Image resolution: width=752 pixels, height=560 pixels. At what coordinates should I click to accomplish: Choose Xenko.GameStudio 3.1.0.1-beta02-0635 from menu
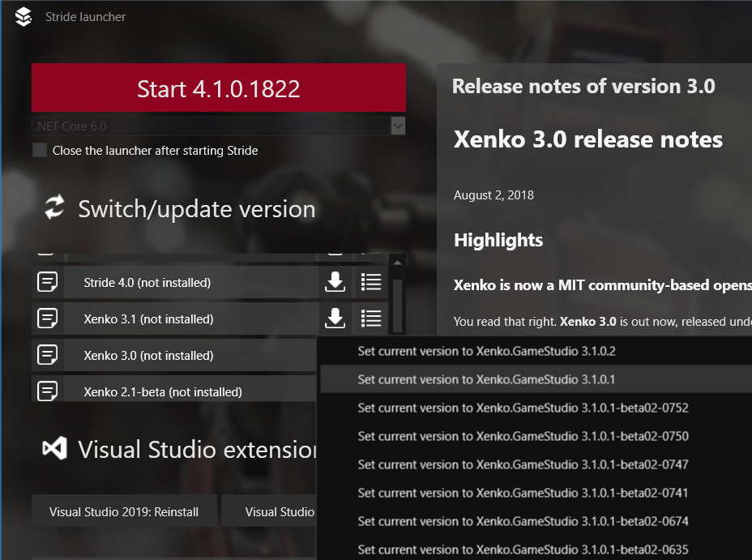(536, 548)
